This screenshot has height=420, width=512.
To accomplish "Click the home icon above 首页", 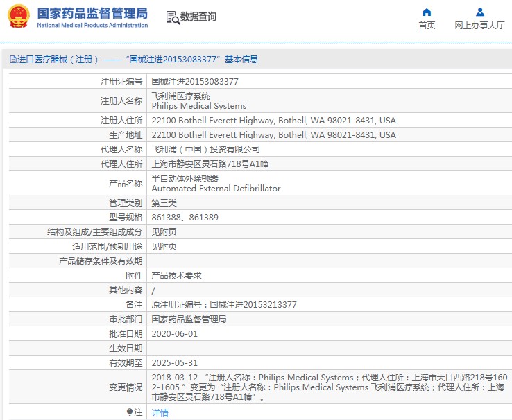I will [x=427, y=12].
